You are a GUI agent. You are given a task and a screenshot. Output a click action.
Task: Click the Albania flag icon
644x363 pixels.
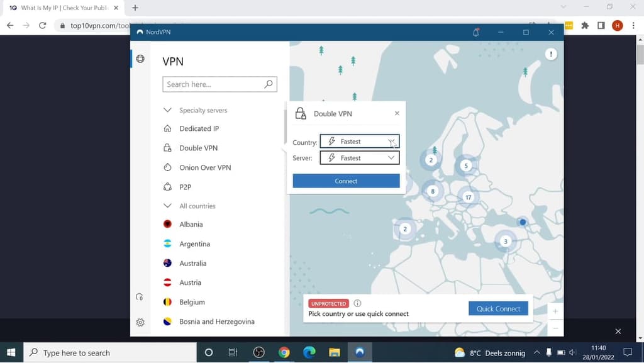point(167,224)
